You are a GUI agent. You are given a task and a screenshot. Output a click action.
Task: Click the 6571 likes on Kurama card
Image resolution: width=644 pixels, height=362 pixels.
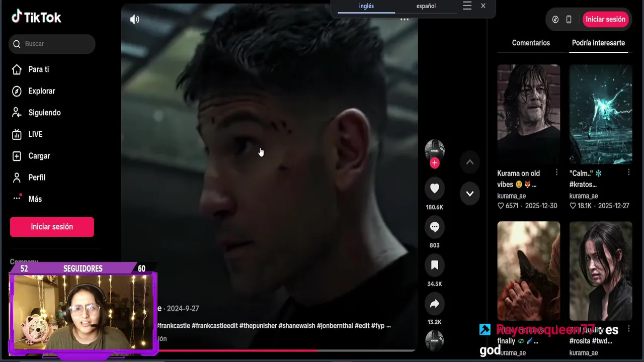click(x=508, y=206)
